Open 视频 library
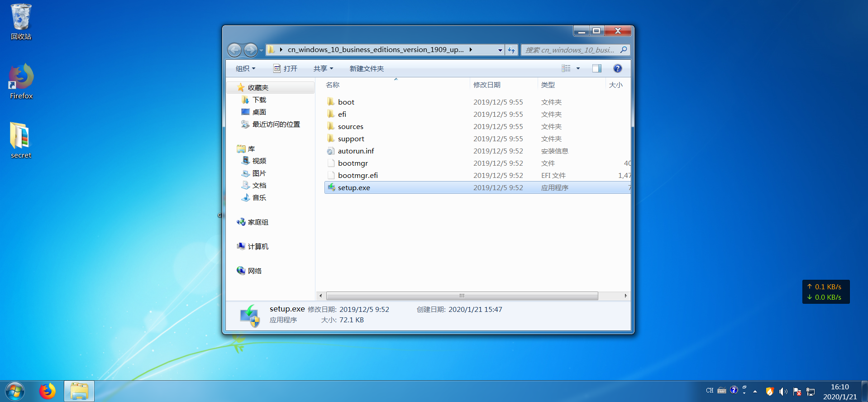868x402 pixels. pyautogui.click(x=259, y=161)
